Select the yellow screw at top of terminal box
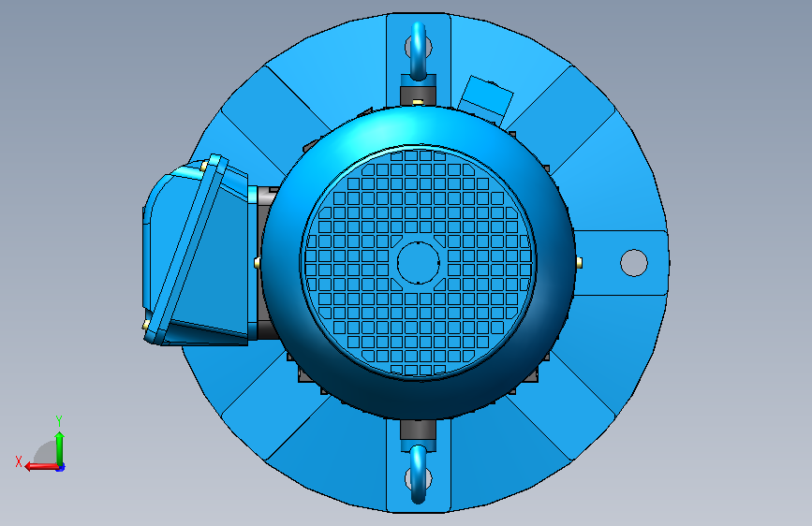This screenshot has height=526, width=812. [x=203, y=167]
